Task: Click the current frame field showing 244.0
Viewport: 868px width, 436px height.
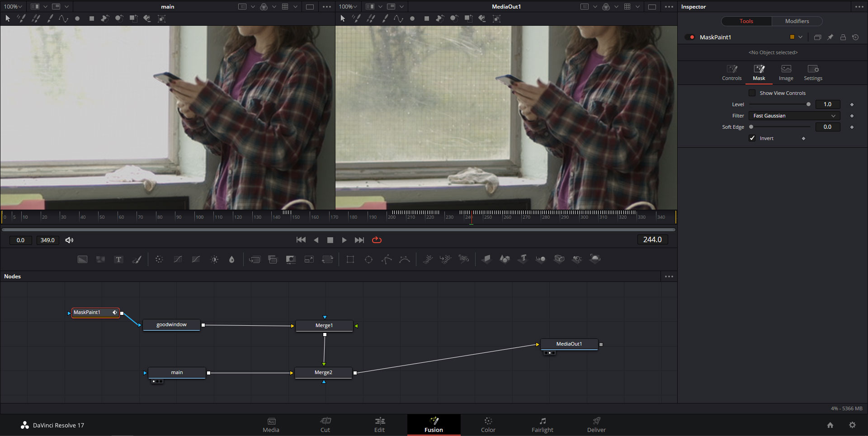Action: tap(652, 240)
